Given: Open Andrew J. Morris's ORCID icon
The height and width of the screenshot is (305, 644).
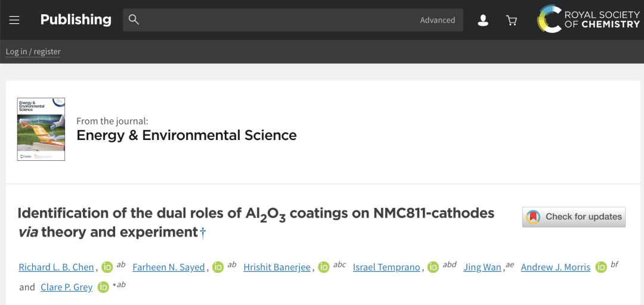Looking at the screenshot, I should coord(601,267).
